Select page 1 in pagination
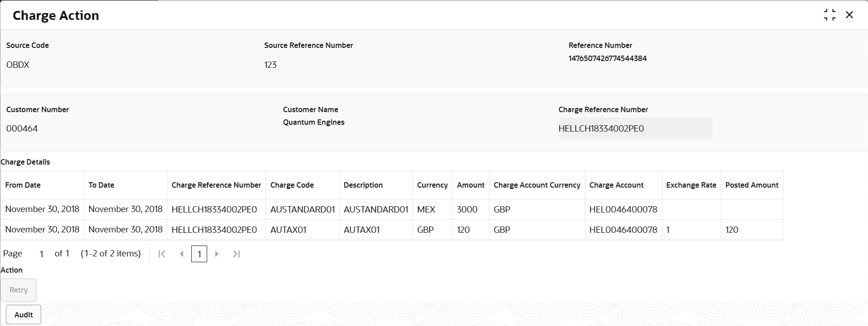 [x=199, y=254]
